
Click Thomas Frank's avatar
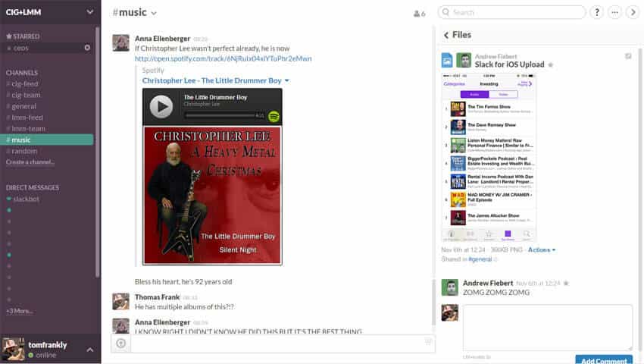[x=120, y=302]
